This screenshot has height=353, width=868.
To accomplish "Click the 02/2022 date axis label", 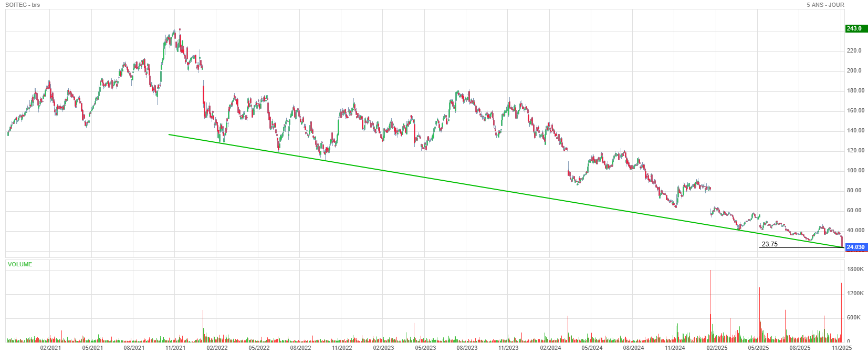I will tap(217, 348).
